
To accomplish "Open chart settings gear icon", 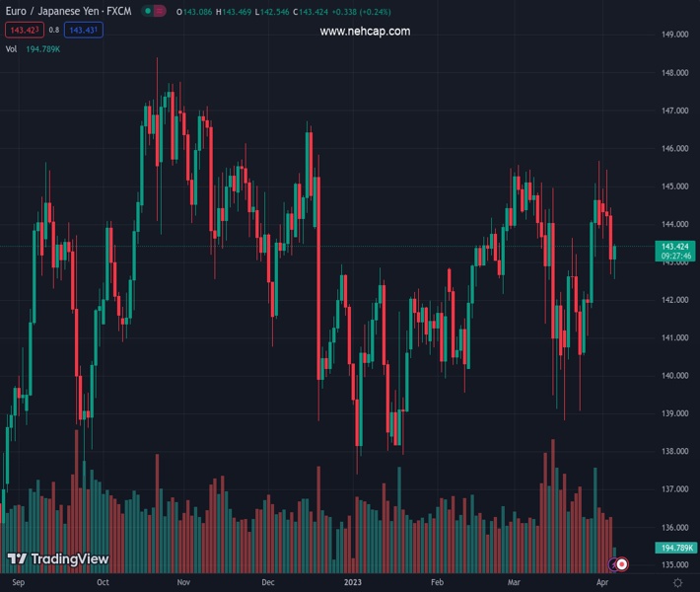I will click(677, 583).
